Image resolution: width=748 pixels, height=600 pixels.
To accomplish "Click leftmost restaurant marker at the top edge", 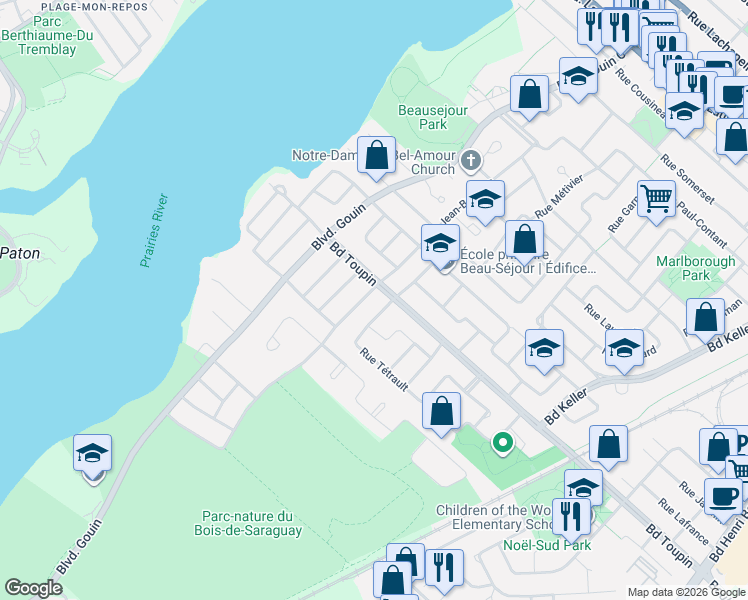I will pyautogui.click(x=591, y=26).
